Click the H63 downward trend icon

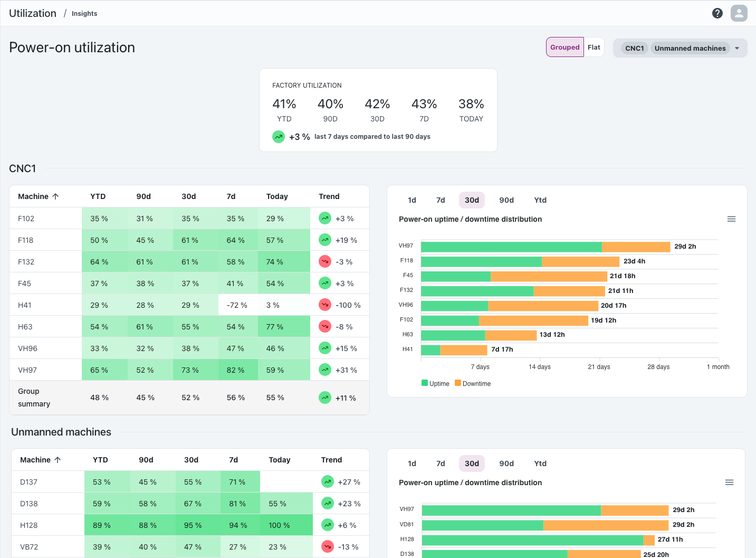coord(325,326)
